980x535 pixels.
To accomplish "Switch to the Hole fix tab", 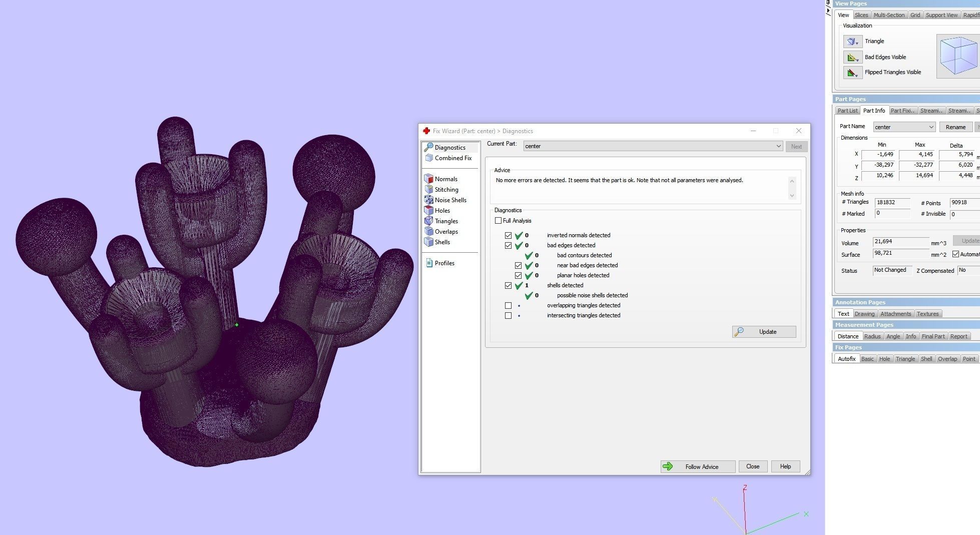I will pos(884,359).
